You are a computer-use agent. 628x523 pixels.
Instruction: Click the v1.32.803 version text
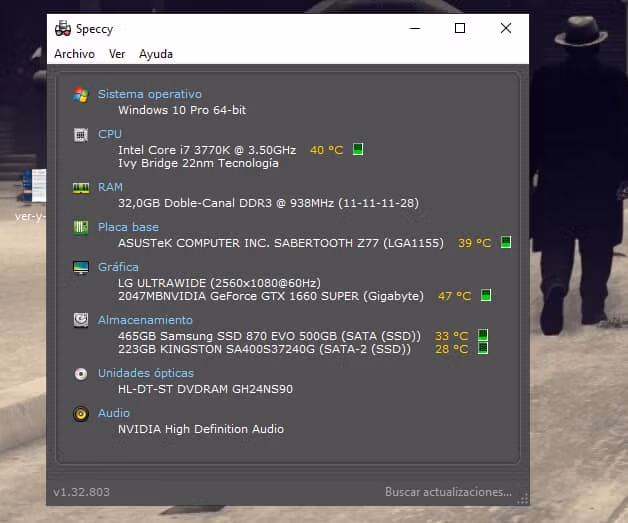tap(81, 492)
